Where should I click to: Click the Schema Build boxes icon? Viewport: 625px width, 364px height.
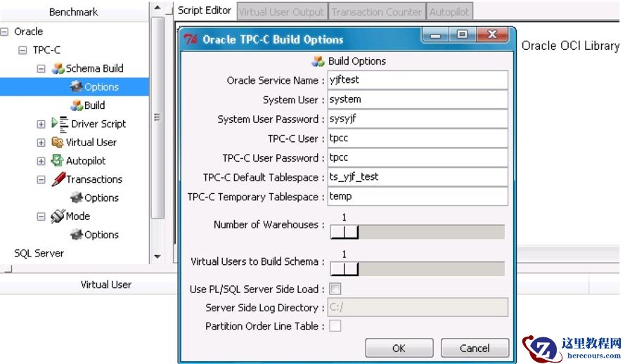pos(58,68)
